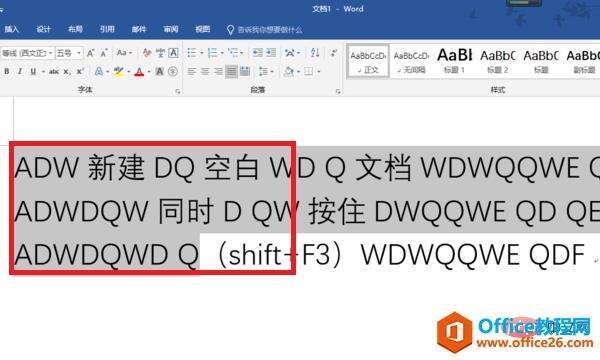Screen dimensions: 600x360
Task: Apply the 标题 2 heading style
Action: click(x=498, y=62)
